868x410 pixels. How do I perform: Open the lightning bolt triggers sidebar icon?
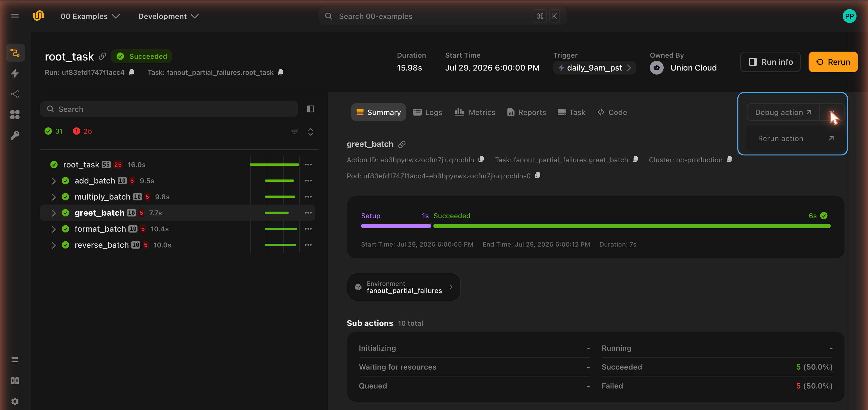click(15, 73)
